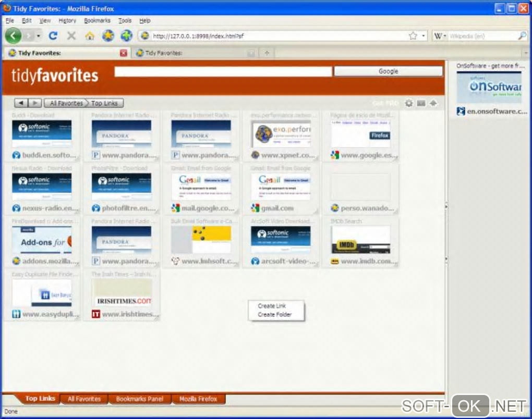Select the Top Links bottom tab

(40, 398)
